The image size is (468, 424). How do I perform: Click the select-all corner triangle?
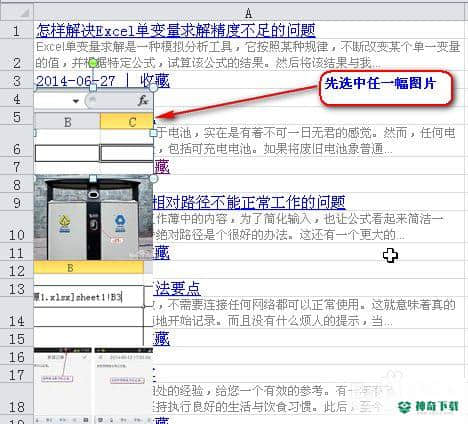click(24, 13)
